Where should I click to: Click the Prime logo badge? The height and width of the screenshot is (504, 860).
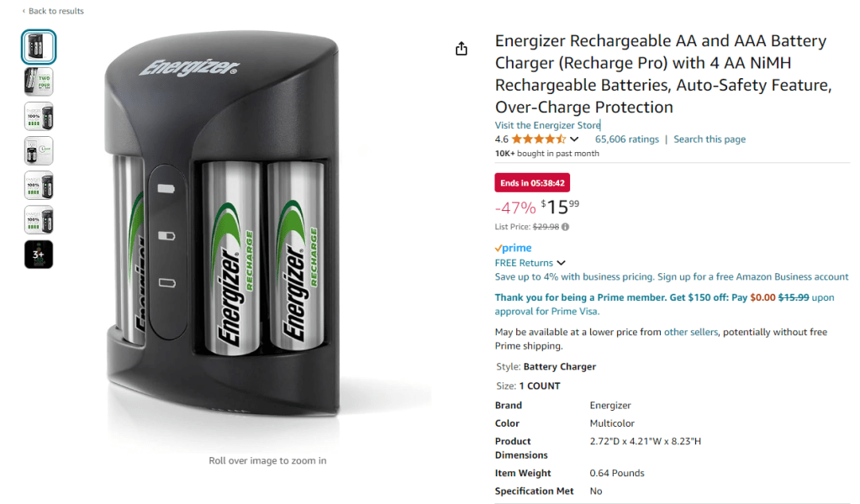(x=514, y=248)
